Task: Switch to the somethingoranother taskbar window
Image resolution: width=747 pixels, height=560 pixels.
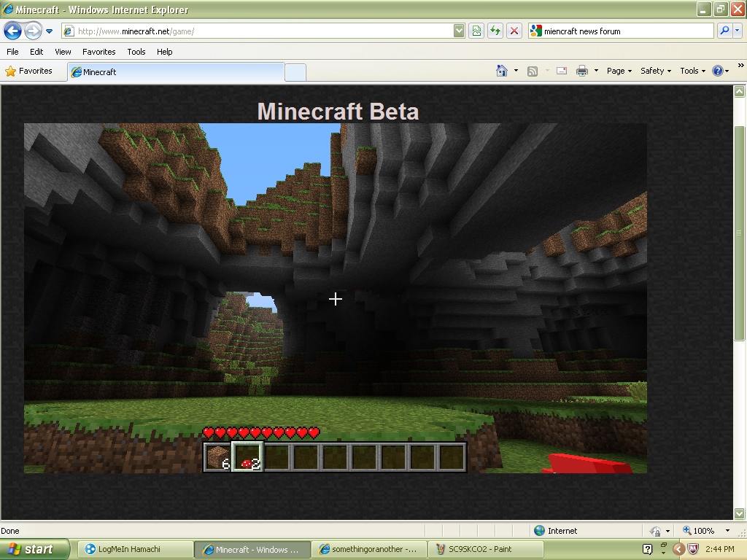Action: [370, 549]
